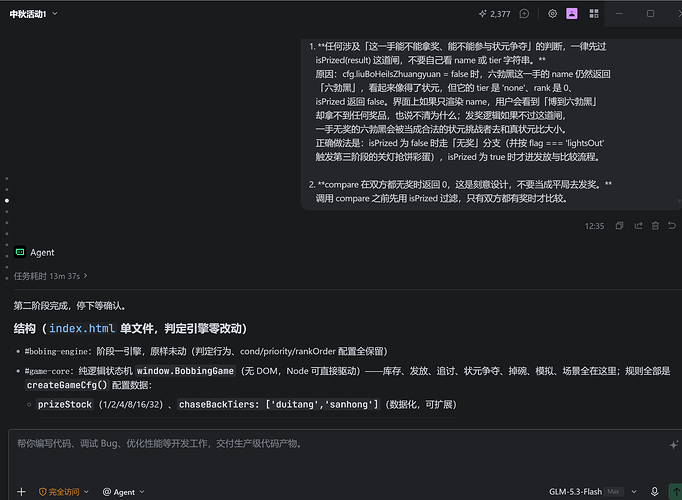The width and height of the screenshot is (682, 500).
Task: Open the GLM-5.3-Flash model selector
Action: point(592,492)
